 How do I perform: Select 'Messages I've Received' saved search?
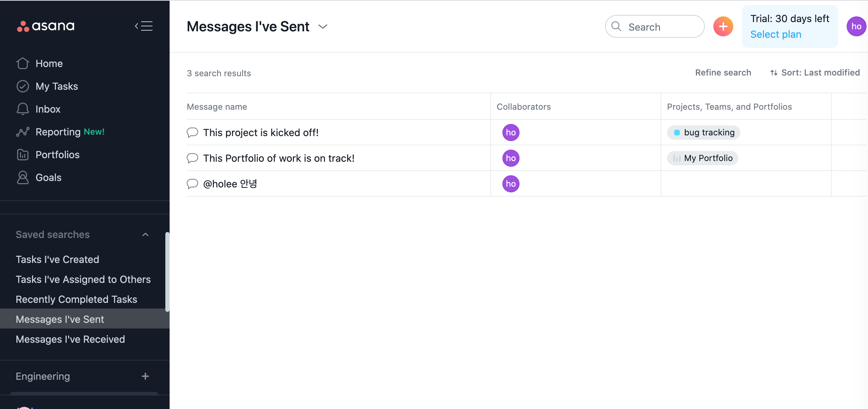tap(70, 339)
